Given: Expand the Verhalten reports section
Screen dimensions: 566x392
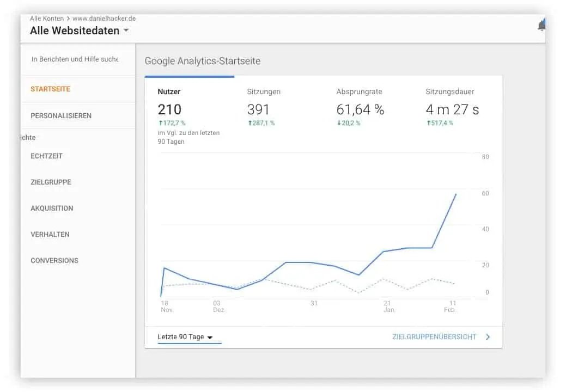Looking at the screenshot, I should [50, 235].
